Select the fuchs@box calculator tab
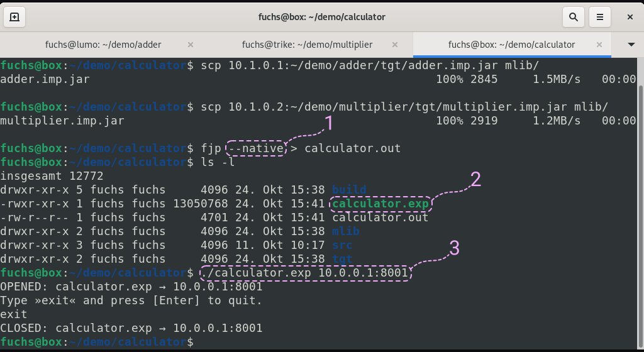The image size is (644, 352). (511, 44)
